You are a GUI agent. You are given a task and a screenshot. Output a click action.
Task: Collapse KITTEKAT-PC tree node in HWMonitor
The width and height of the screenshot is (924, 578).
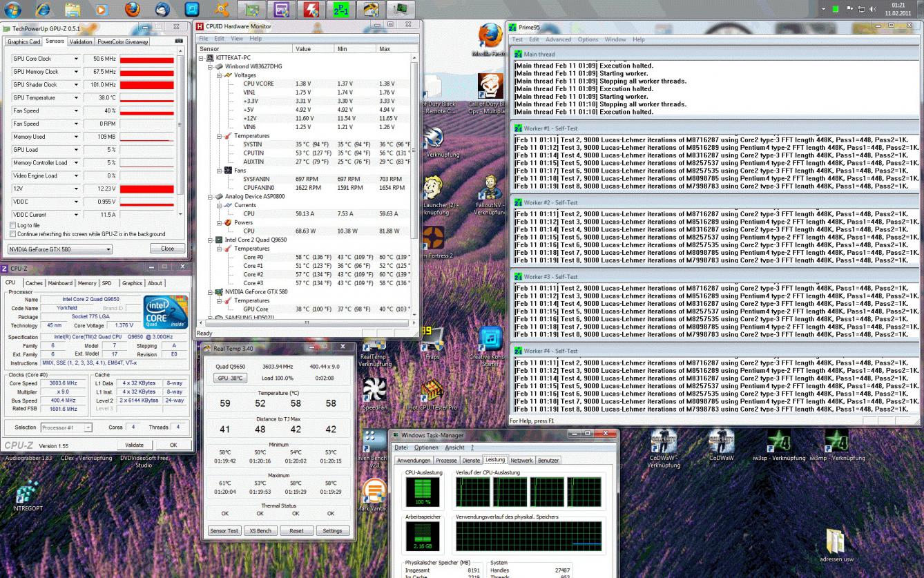[202, 58]
